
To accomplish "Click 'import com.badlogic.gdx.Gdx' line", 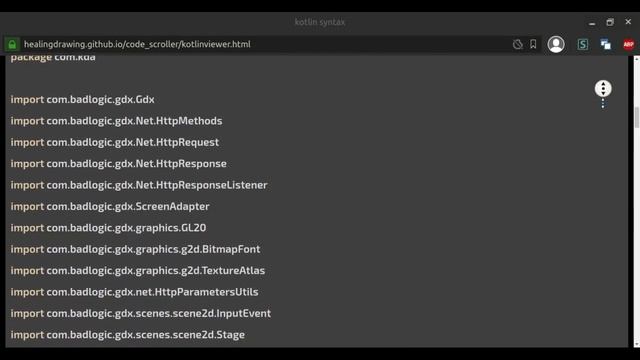I will (82, 100).
